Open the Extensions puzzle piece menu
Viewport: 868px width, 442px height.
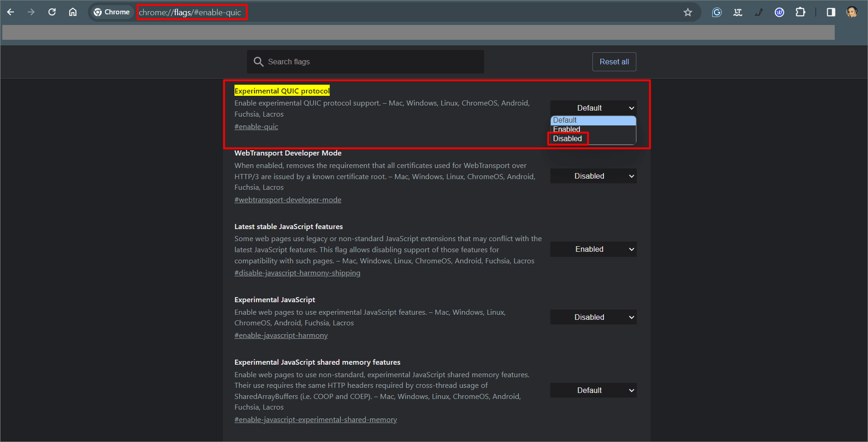800,12
